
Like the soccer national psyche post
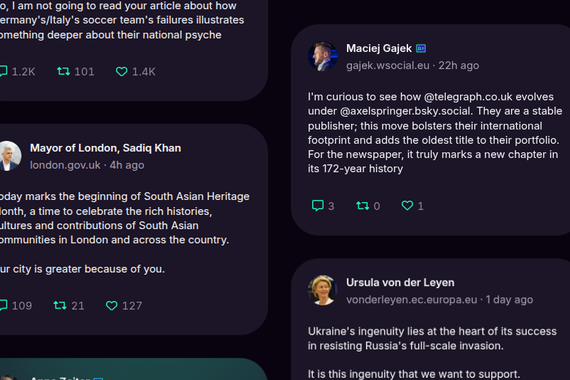coord(121,72)
